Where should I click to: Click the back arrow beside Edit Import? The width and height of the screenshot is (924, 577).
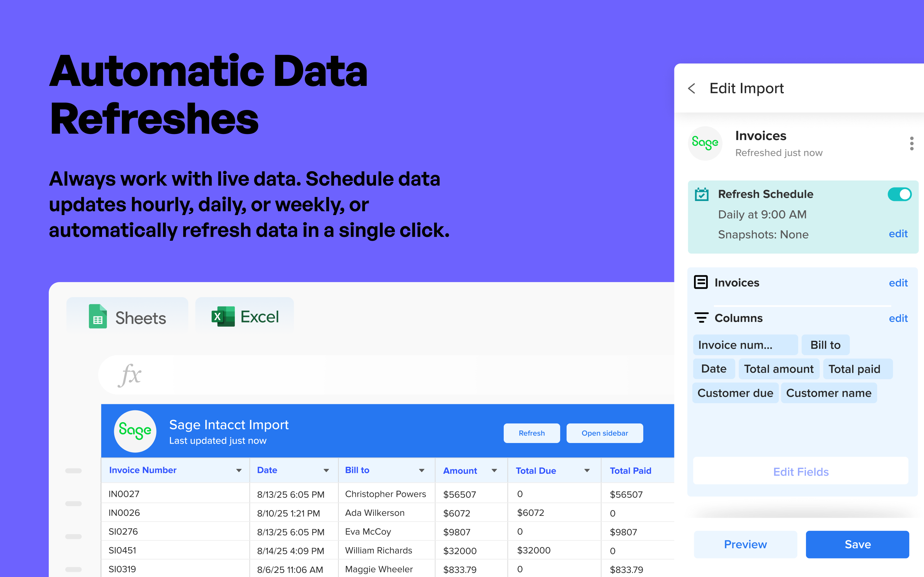pyautogui.click(x=691, y=88)
